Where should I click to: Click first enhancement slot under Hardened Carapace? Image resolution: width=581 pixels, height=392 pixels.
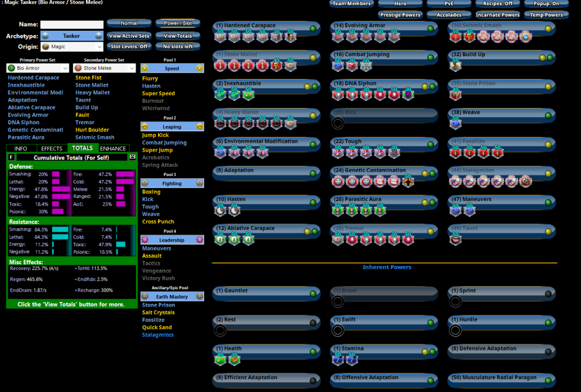220,37
